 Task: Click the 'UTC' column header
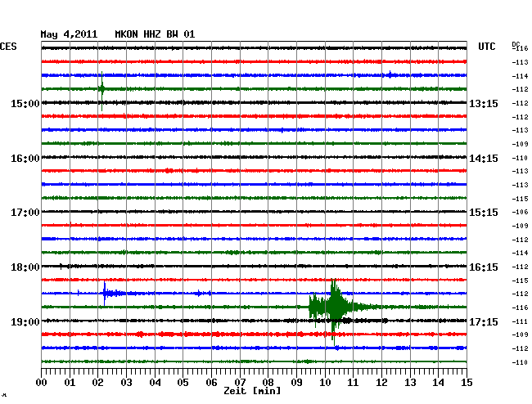tap(486, 47)
